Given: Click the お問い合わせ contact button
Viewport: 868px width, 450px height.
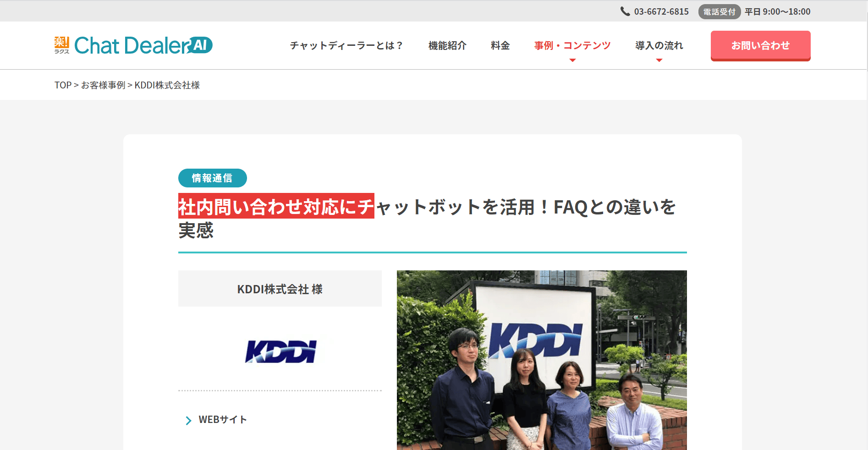Looking at the screenshot, I should tap(760, 45).
